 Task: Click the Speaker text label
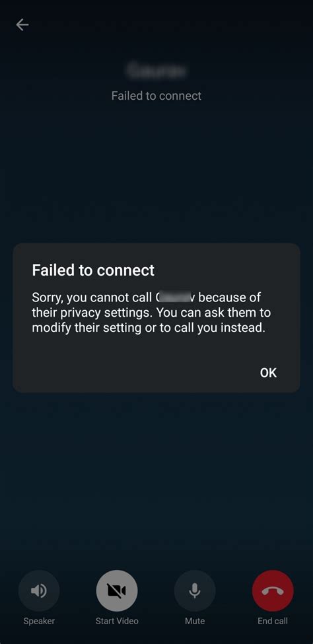coord(39,621)
